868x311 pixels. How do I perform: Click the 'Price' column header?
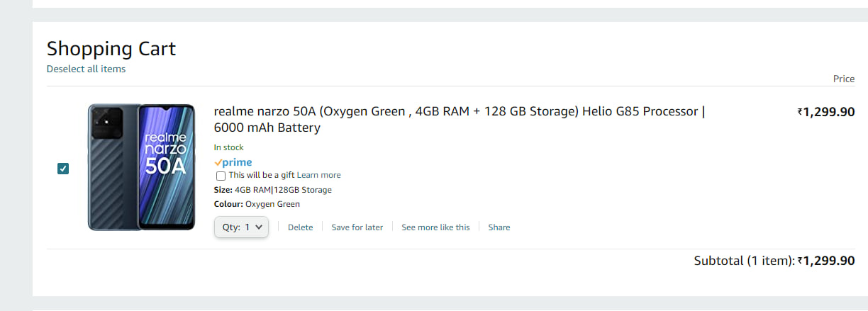(x=844, y=79)
